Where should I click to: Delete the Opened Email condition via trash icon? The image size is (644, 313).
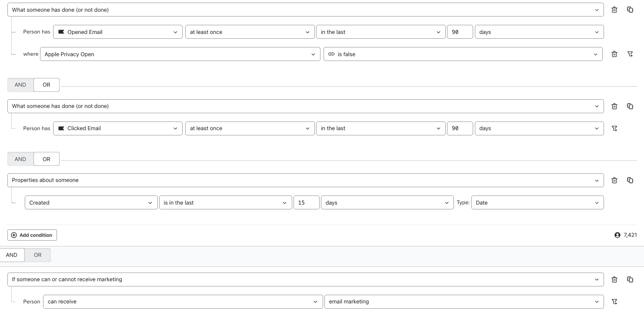click(614, 10)
